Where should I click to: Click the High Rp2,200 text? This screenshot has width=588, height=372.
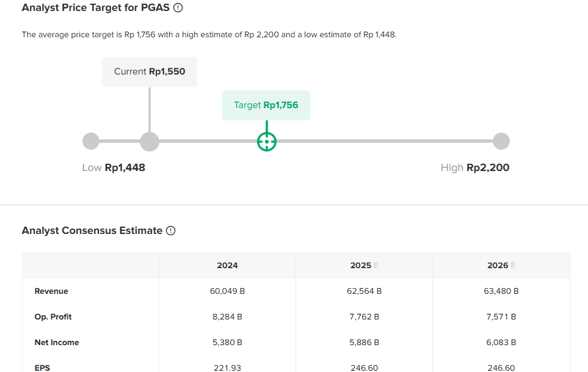[x=475, y=167]
